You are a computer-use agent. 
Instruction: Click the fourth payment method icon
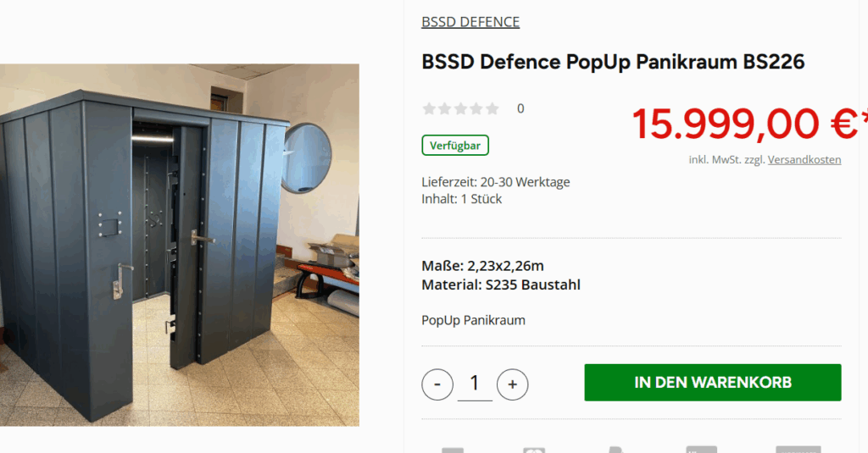[701, 450]
